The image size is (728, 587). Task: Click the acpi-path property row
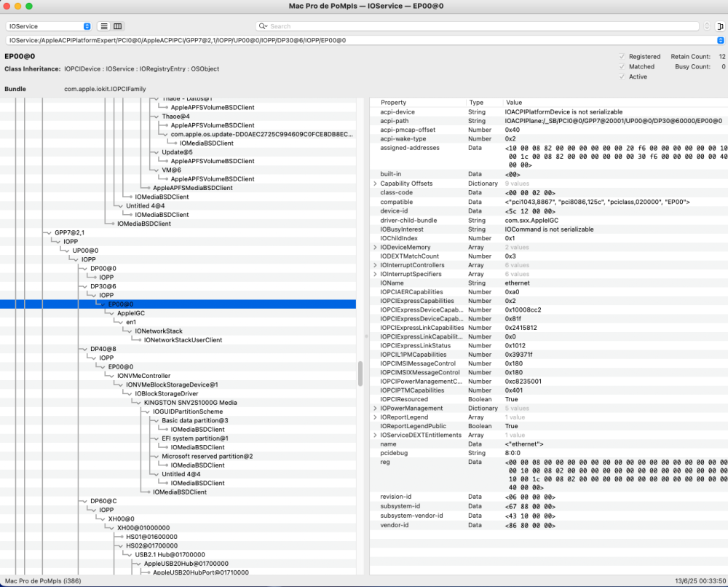pyautogui.click(x=549, y=121)
